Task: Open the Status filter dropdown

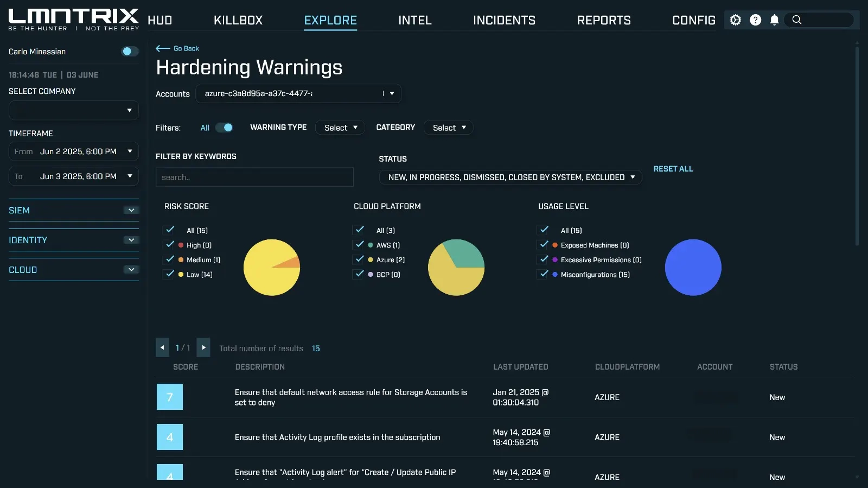Action: coord(510,178)
